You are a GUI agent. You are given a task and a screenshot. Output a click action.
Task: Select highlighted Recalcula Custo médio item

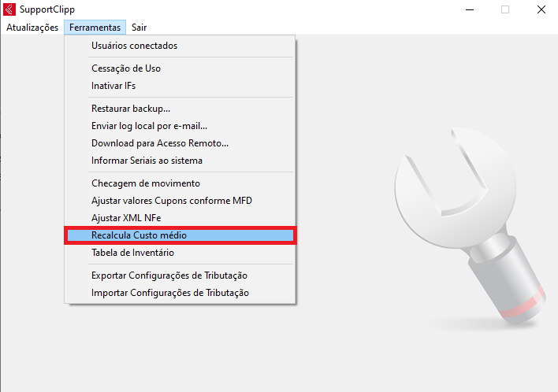139,235
